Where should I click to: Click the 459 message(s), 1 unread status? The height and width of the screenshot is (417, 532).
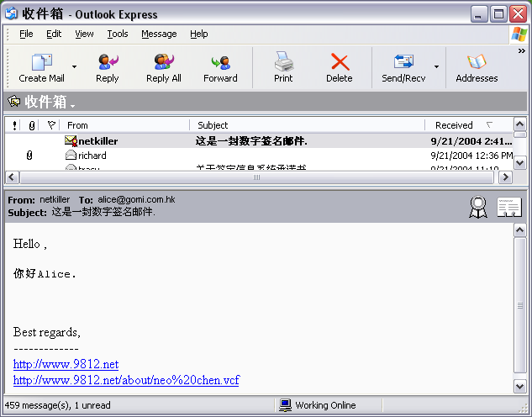click(58, 405)
